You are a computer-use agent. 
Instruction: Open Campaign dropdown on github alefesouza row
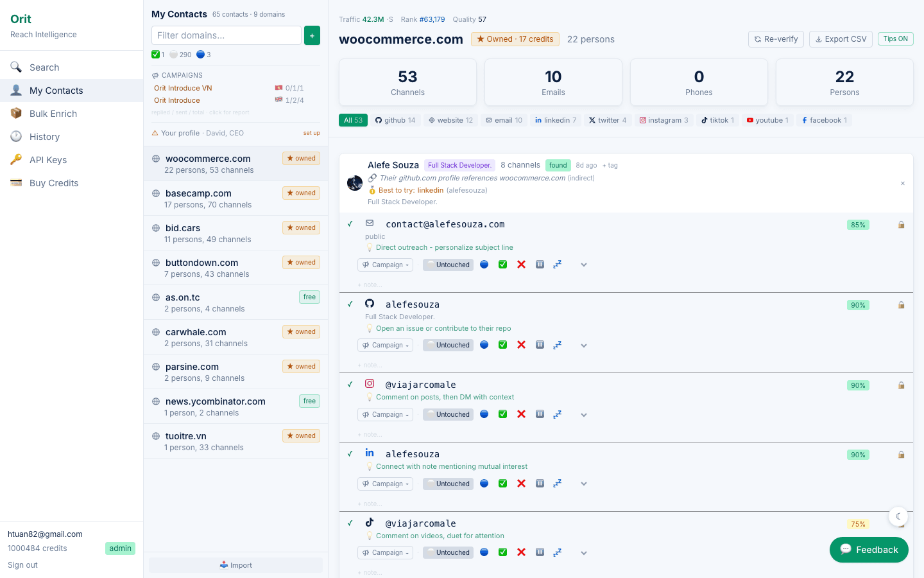point(385,345)
